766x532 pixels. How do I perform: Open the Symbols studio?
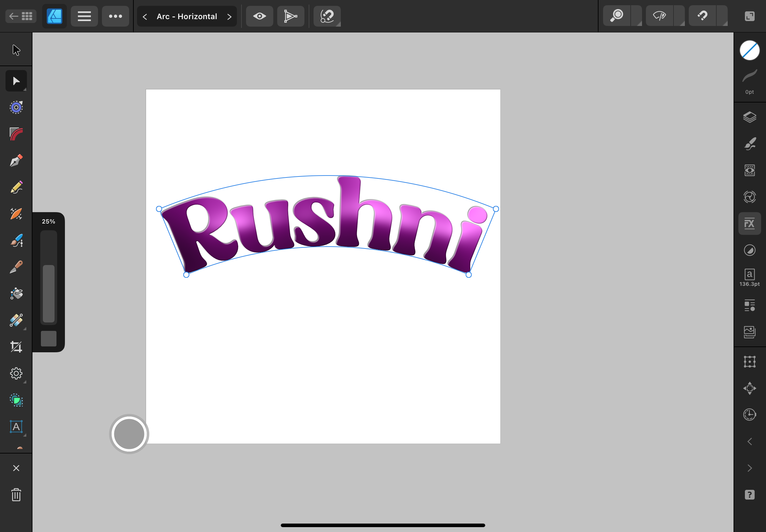click(x=750, y=306)
